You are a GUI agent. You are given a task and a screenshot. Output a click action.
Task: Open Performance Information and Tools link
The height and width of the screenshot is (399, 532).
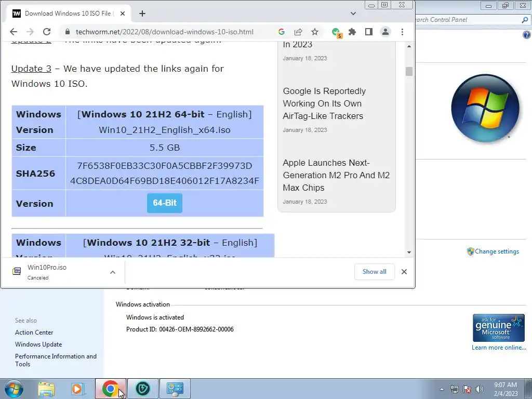[x=56, y=360]
